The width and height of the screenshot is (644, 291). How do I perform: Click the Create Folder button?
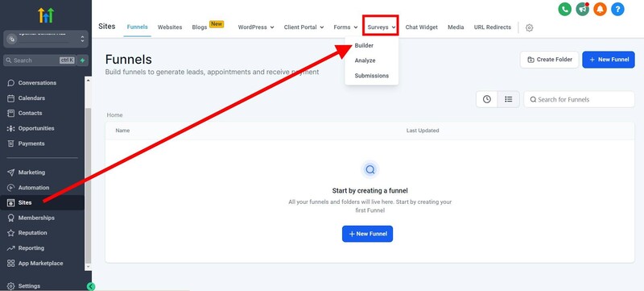point(550,60)
